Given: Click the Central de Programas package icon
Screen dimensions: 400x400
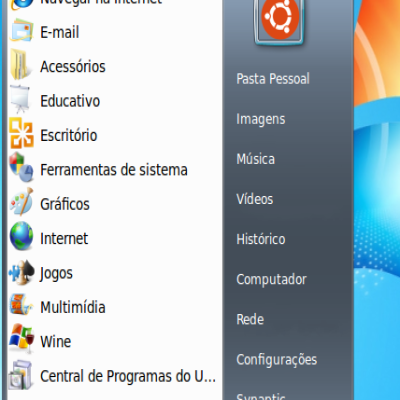Looking at the screenshot, I should (x=21, y=375).
